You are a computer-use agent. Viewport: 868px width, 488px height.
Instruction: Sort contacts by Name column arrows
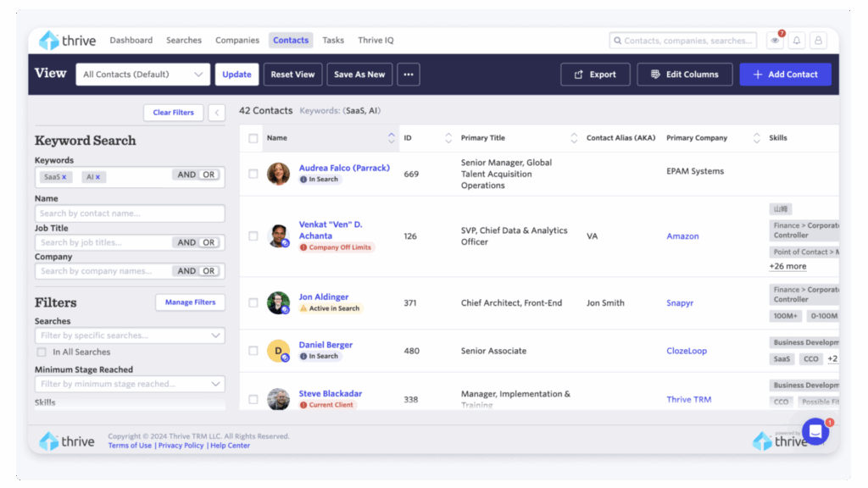(392, 138)
